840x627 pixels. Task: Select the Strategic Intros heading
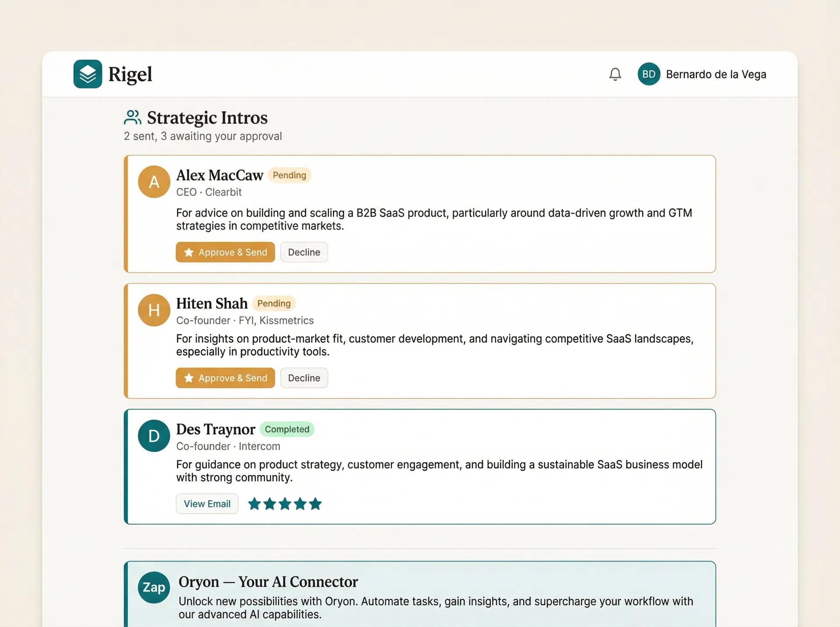point(207,117)
